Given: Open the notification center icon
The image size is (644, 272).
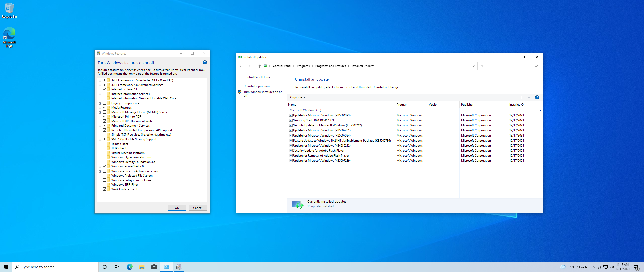Looking at the screenshot, I should (x=636, y=267).
